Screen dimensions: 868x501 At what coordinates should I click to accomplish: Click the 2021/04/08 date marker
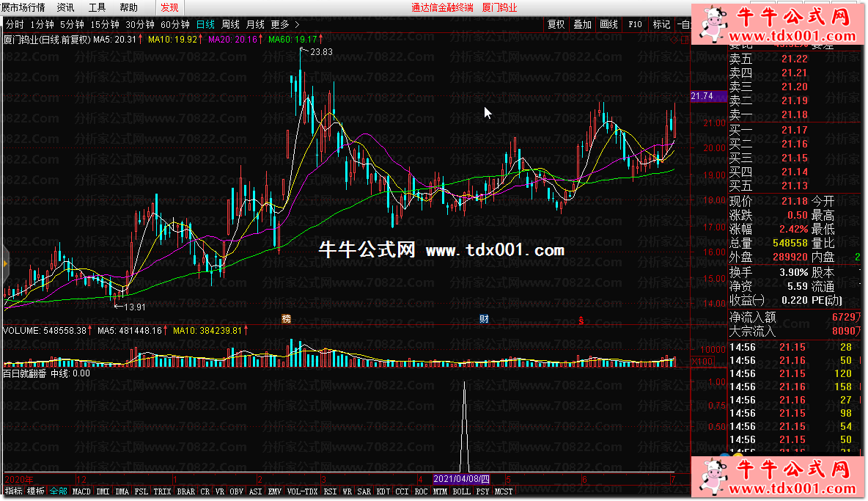[x=460, y=478]
